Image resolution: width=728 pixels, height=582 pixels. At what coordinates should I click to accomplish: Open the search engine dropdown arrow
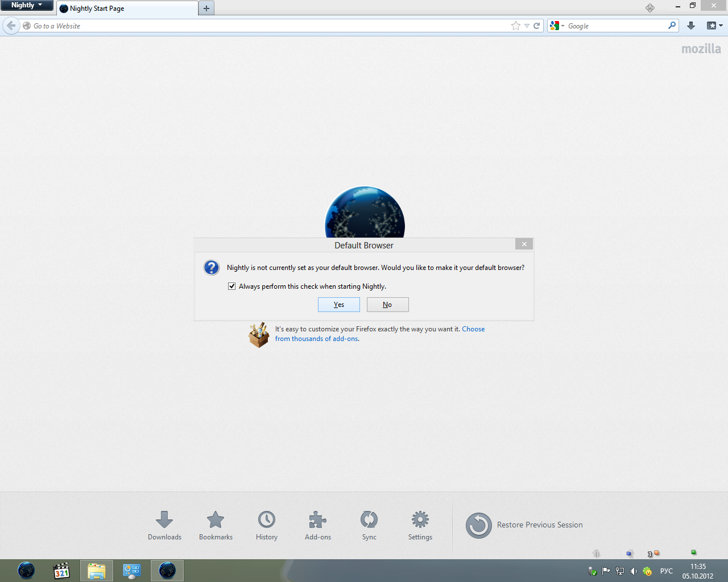[x=562, y=26]
